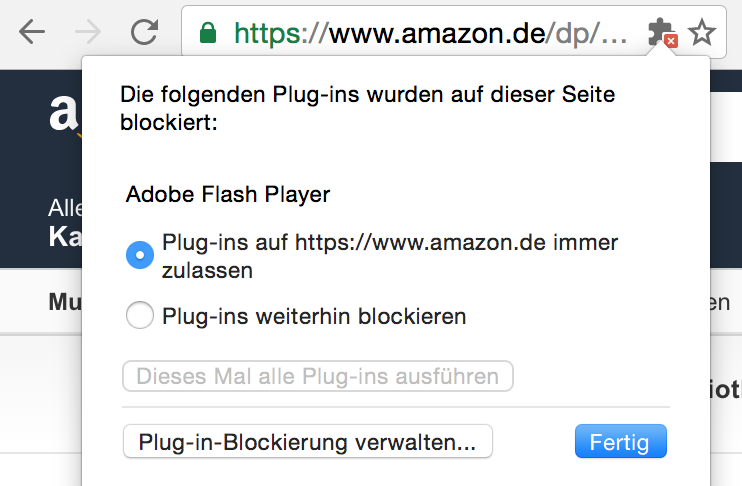Click the 'Adobe Flash Player' label

point(227,194)
